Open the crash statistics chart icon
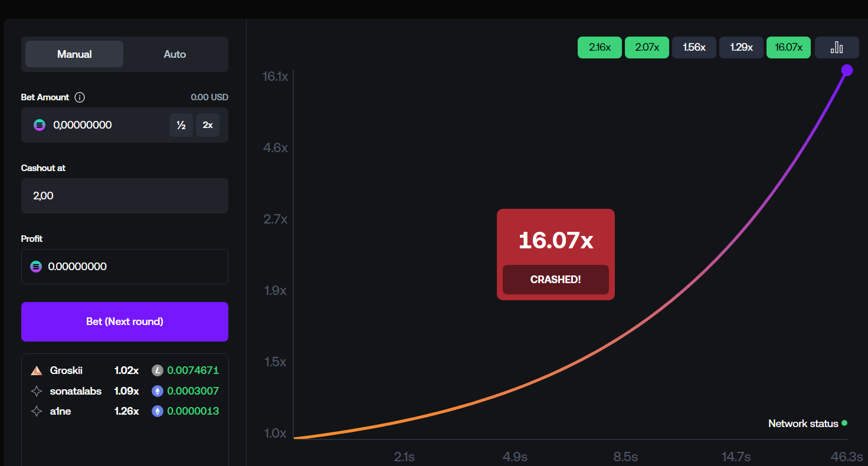Image resolution: width=868 pixels, height=466 pixels. [x=837, y=48]
